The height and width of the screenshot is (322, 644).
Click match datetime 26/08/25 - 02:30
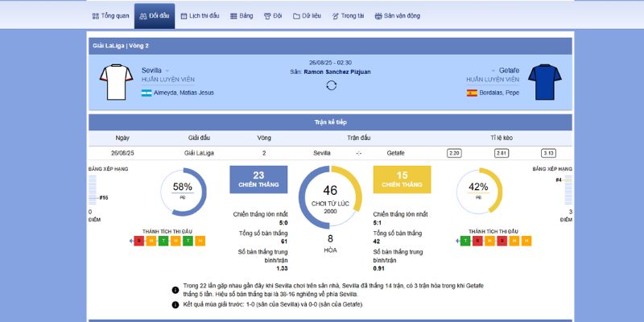point(330,63)
